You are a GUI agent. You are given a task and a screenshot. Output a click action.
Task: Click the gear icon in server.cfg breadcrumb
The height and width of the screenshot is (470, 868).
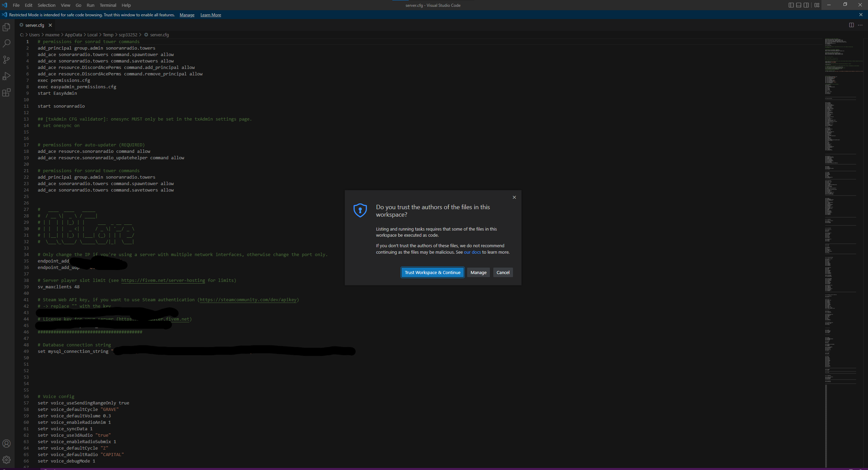pos(146,35)
